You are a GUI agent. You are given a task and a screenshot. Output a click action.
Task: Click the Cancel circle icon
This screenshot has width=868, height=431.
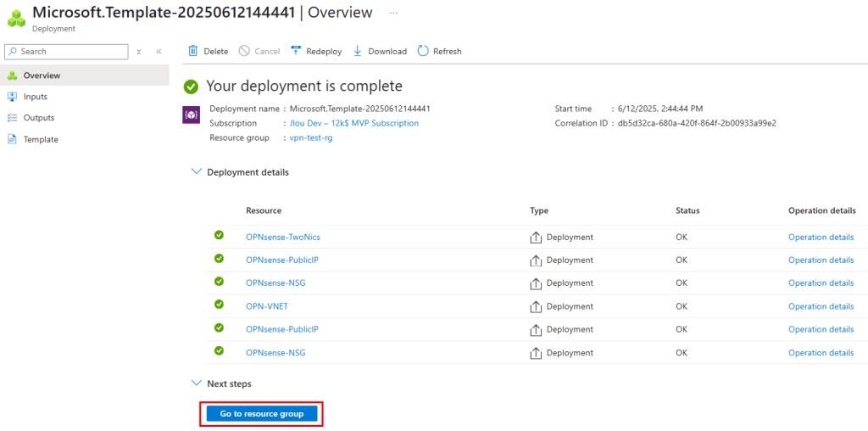(244, 51)
